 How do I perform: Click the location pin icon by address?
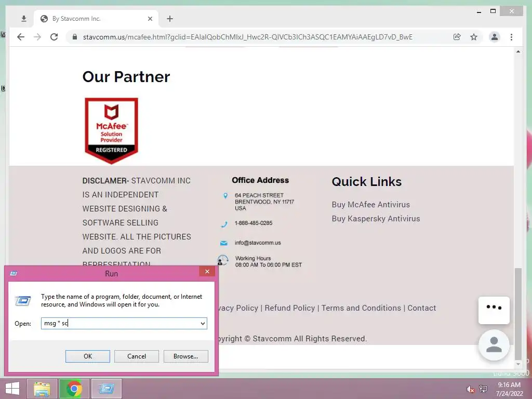click(225, 196)
